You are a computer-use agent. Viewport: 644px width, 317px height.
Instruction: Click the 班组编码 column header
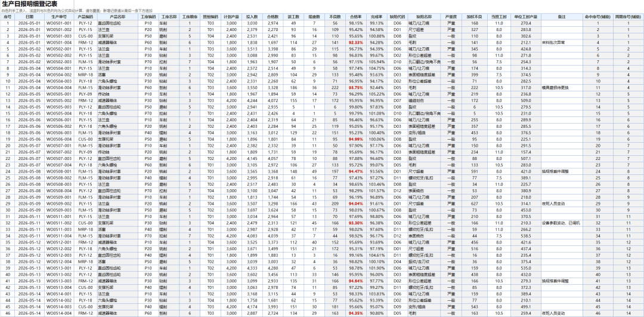[210, 17]
